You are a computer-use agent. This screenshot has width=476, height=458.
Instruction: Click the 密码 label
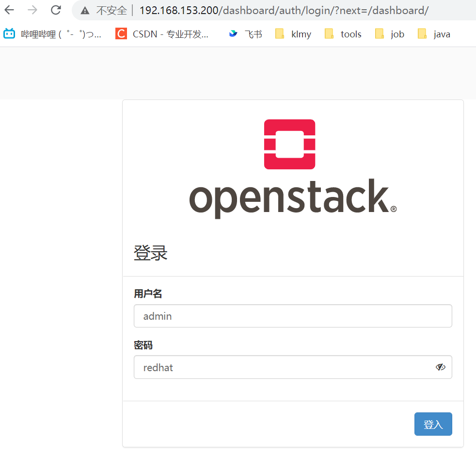coord(143,345)
